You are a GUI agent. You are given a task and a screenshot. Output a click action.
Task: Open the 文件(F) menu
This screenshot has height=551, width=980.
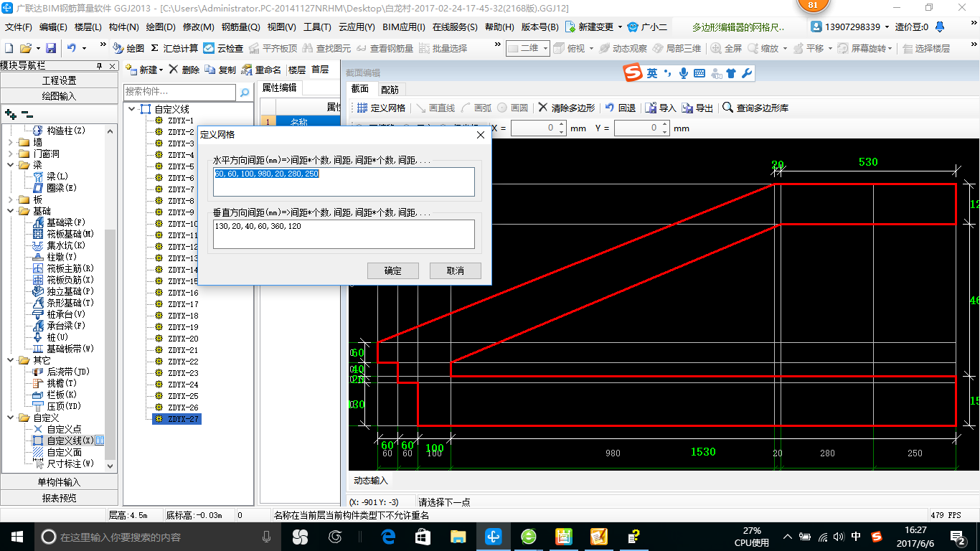[x=19, y=27]
